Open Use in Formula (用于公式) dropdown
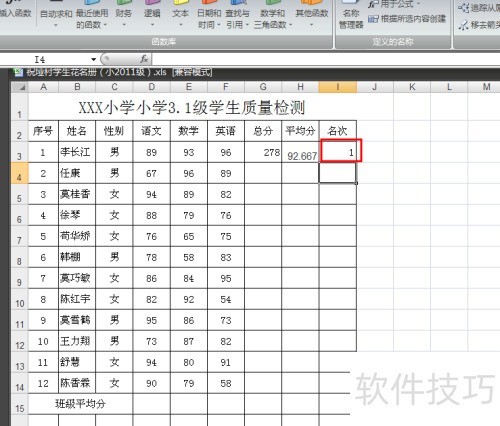 [x=393, y=4]
